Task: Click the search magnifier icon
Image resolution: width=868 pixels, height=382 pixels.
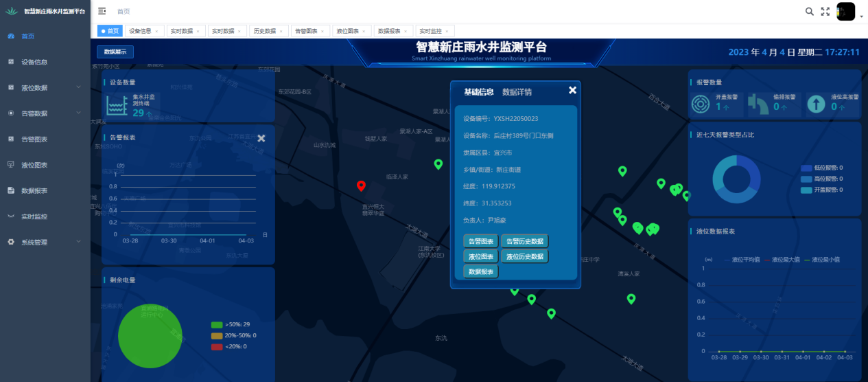Action: (x=809, y=12)
